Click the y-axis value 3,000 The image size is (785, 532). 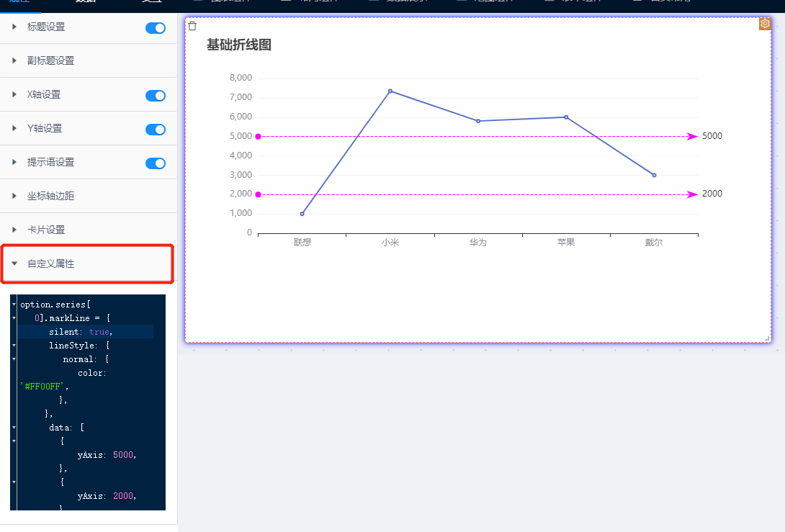click(241, 175)
